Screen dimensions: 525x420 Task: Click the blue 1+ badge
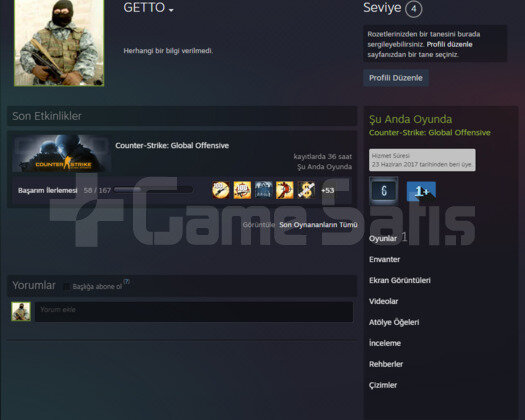[421, 191]
